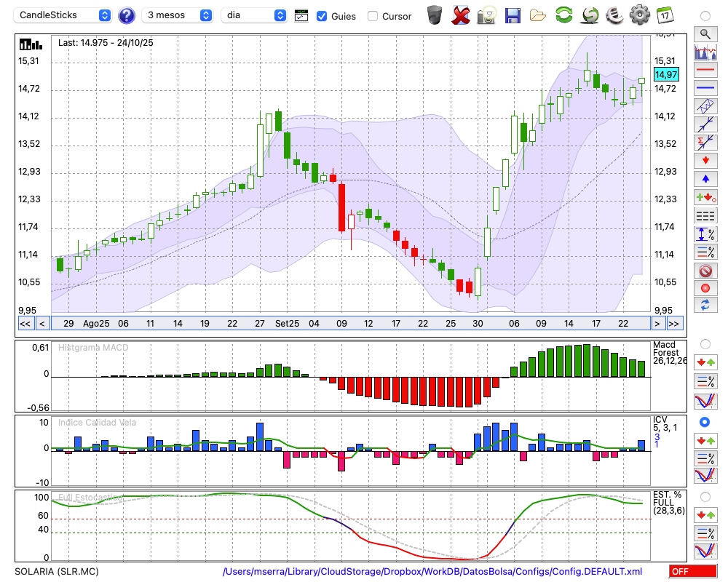This screenshot has height=582, width=728.
Task: Select the blue horizontal line tool
Action: click(705, 88)
